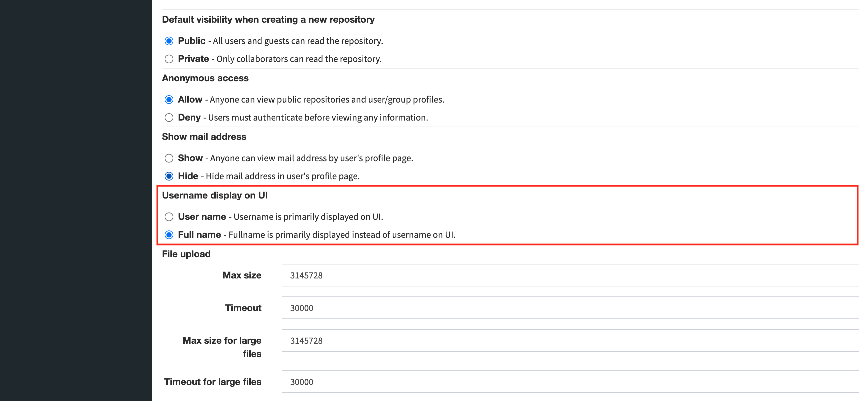The image size is (868, 401).
Task: Pick the User name display radio
Action: (169, 217)
